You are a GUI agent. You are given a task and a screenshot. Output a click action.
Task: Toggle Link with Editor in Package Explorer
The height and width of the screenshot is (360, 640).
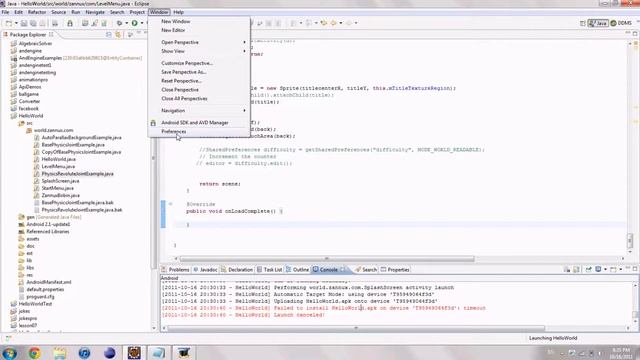(118, 35)
